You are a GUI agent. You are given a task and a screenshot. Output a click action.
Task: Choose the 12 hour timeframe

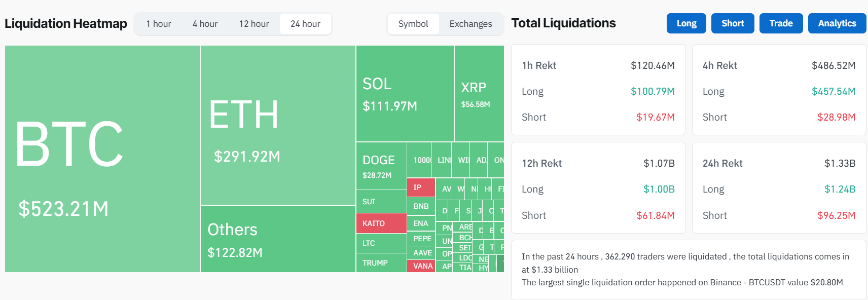click(x=254, y=24)
